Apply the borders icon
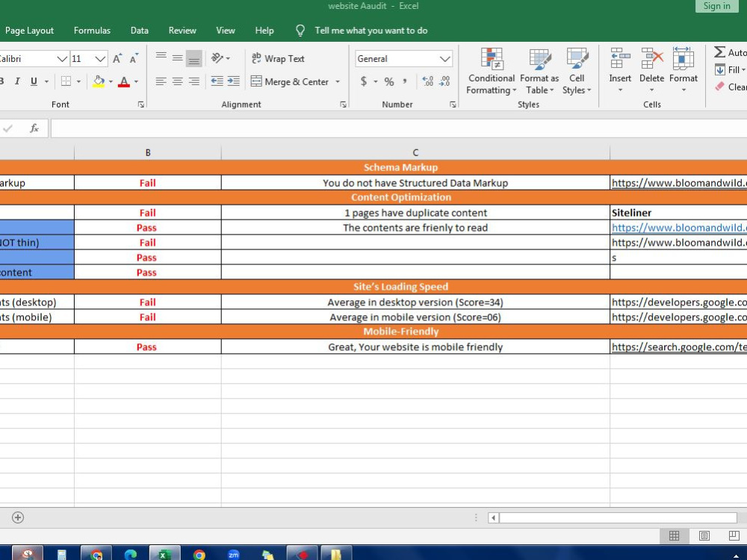The width and height of the screenshot is (747, 560). [66, 81]
